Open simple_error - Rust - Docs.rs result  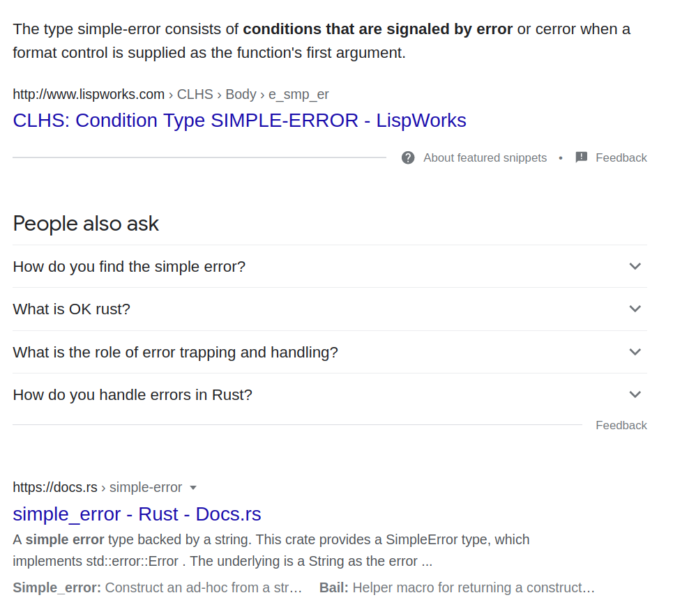(137, 514)
